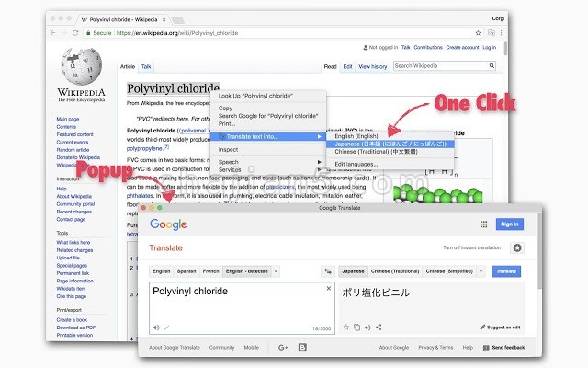The image size is (588, 368).
Task: Select English - detected source button
Action: 247,271
